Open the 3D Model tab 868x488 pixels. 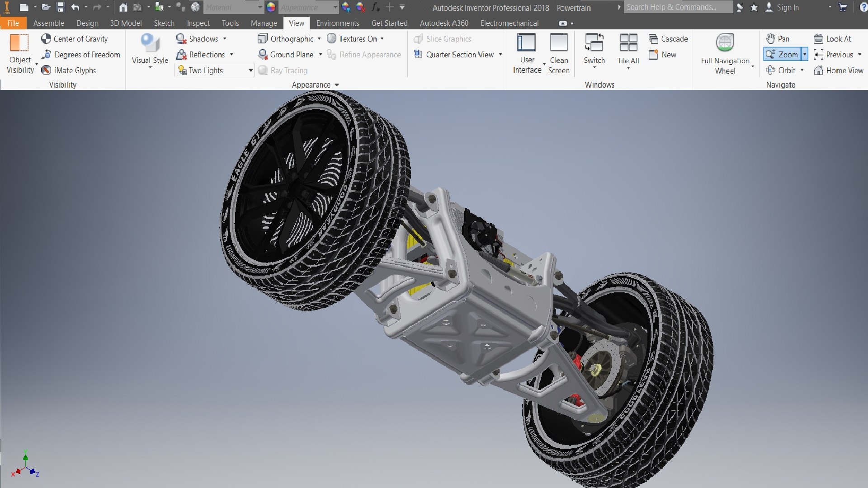point(126,23)
